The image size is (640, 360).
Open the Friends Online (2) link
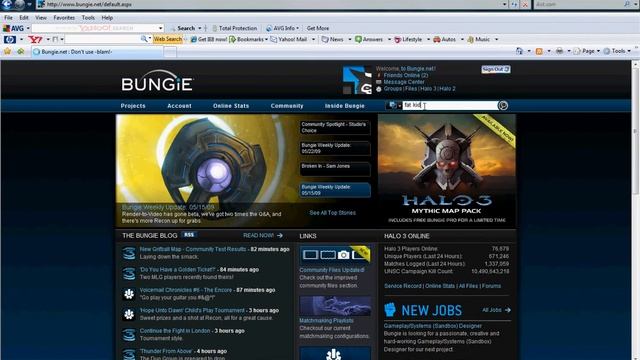(406, 75)
